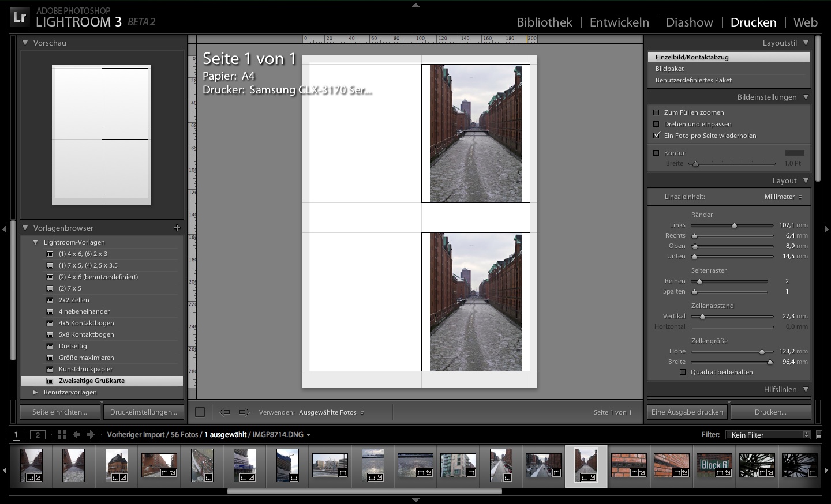Open grid view from the filmstrip bar
Screen dimensions: 831x504
63,434
